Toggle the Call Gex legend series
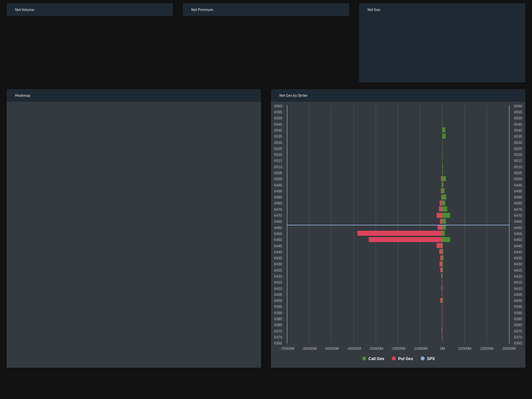This screenshot has width=532, height=399. tap(373, 359)
